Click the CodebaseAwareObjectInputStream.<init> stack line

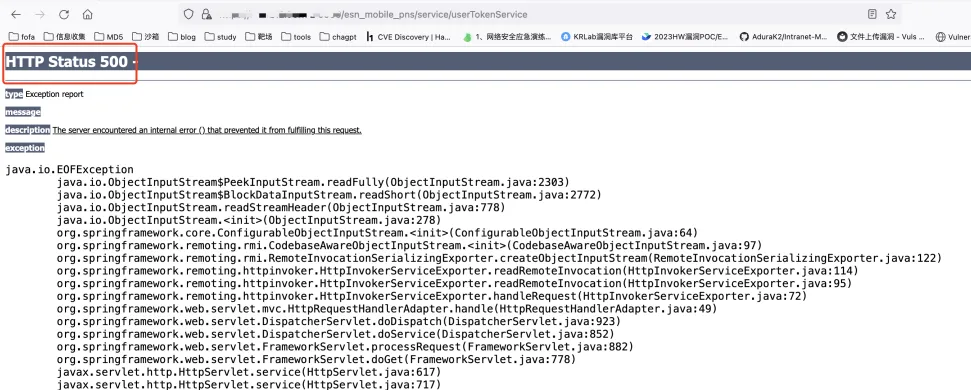[409, 245]
